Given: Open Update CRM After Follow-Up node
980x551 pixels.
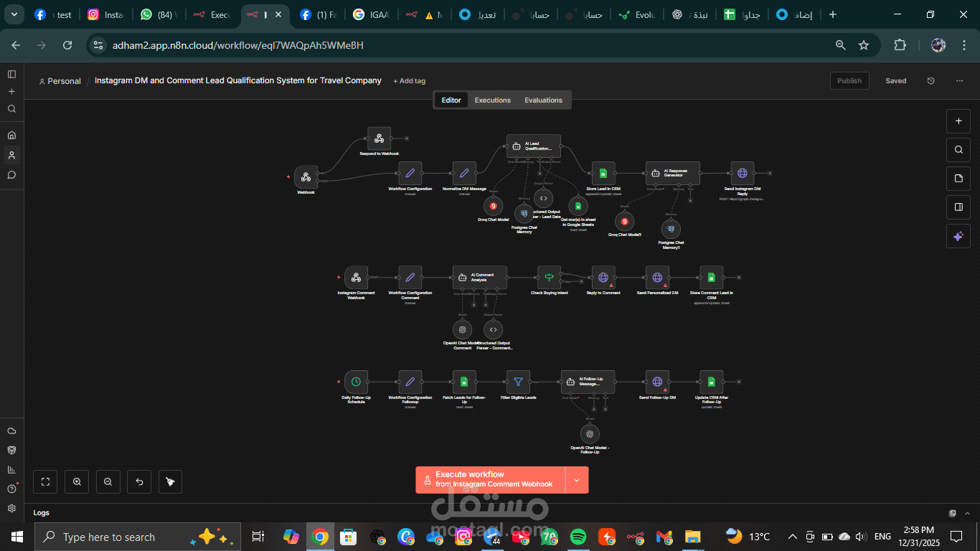Looking at the screenshot, I should 712,382.
